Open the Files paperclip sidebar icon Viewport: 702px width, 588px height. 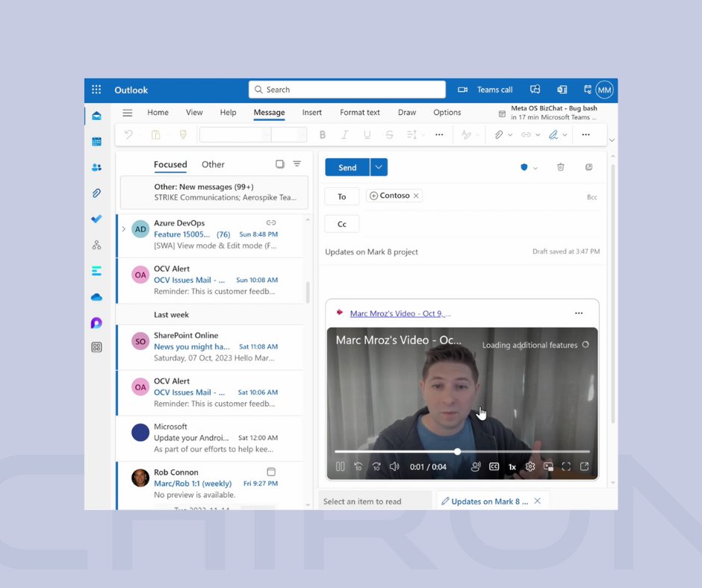(96, 193)
